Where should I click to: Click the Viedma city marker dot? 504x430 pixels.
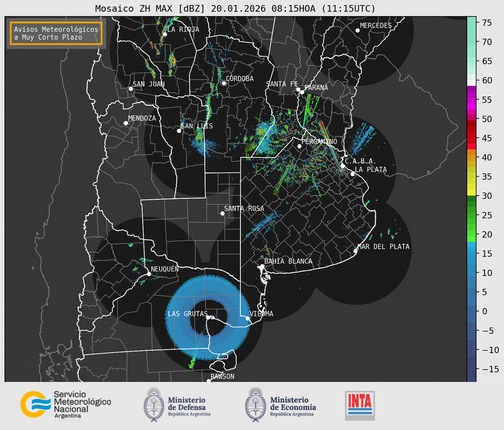(x=248, y=318)
